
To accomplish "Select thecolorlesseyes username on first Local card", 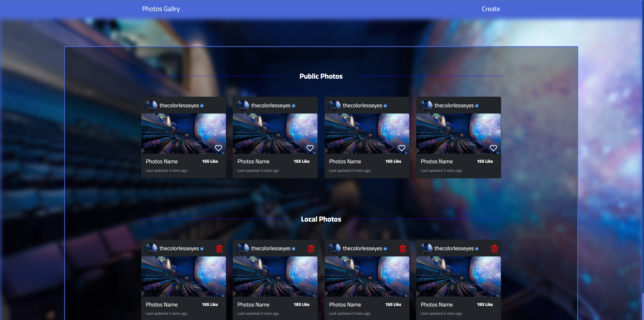I will (x=179, y=248).
